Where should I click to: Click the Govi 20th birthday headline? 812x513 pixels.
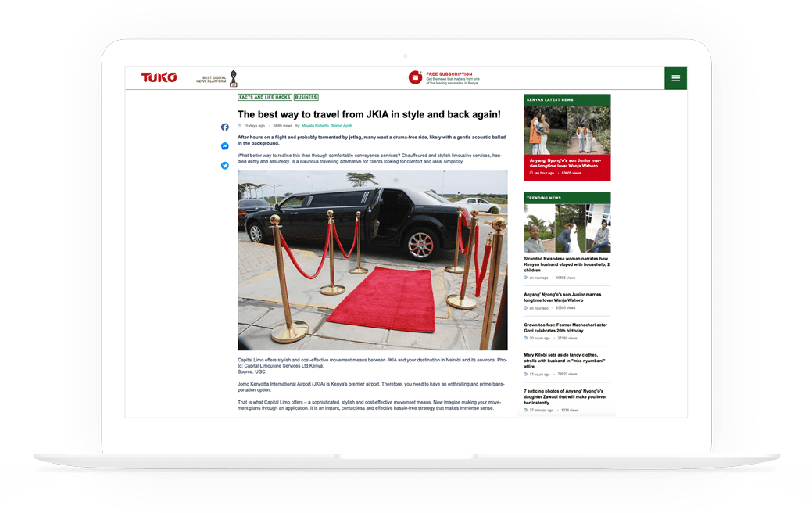[x=564, y=328]
